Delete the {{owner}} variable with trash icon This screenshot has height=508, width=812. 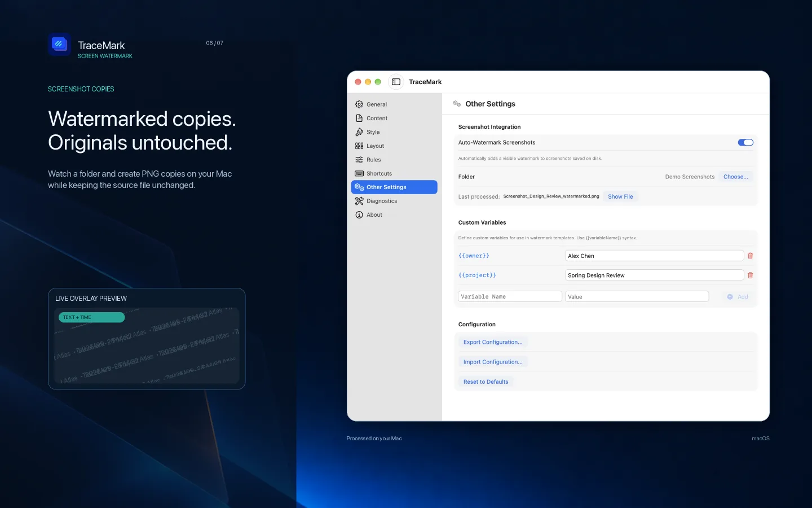click(x=750, y=256)
